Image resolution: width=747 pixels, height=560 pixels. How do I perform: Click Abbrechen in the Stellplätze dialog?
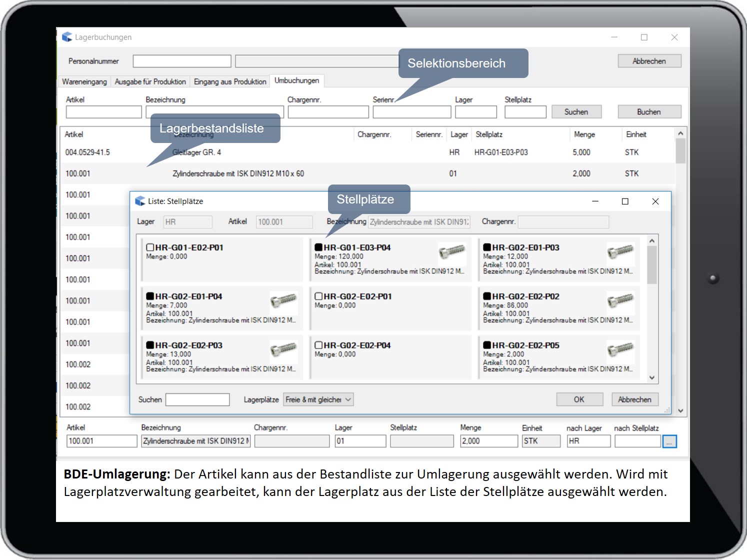pos(634,399)
